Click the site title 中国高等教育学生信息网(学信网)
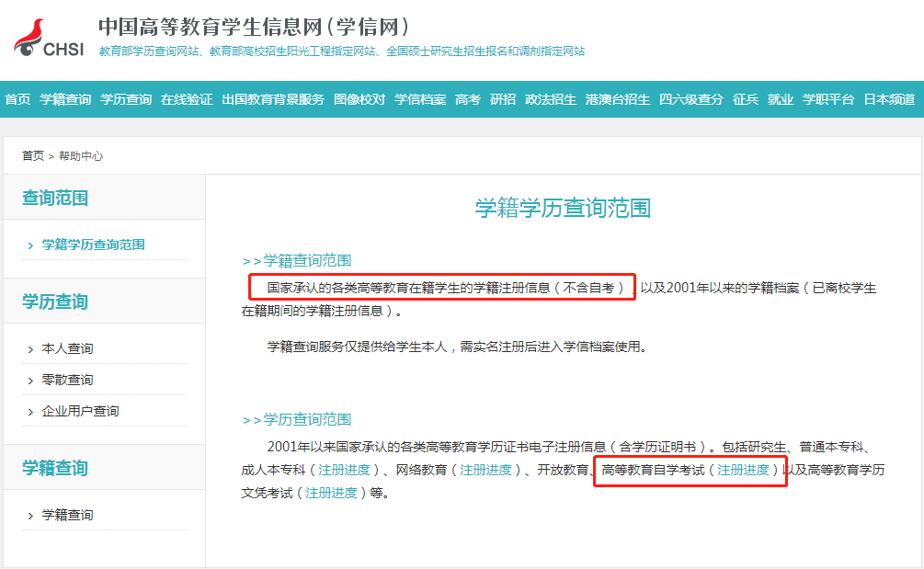The image size is (924, 569). click(x=254, y=27)
